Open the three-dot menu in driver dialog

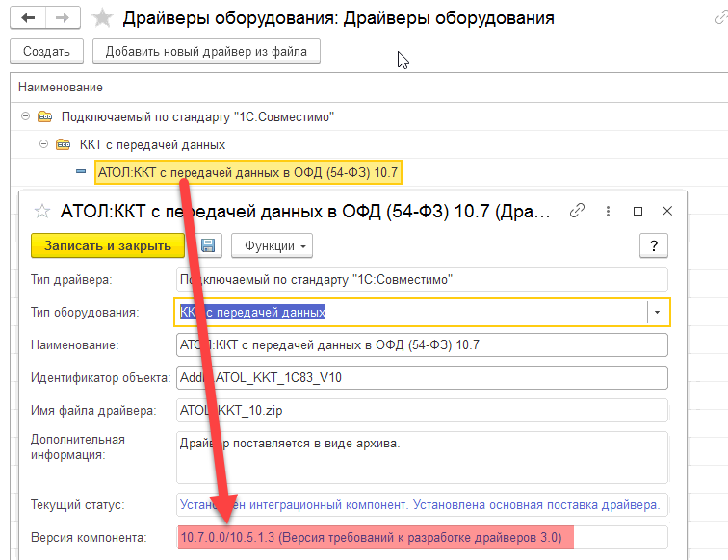[x=608, y=211]
